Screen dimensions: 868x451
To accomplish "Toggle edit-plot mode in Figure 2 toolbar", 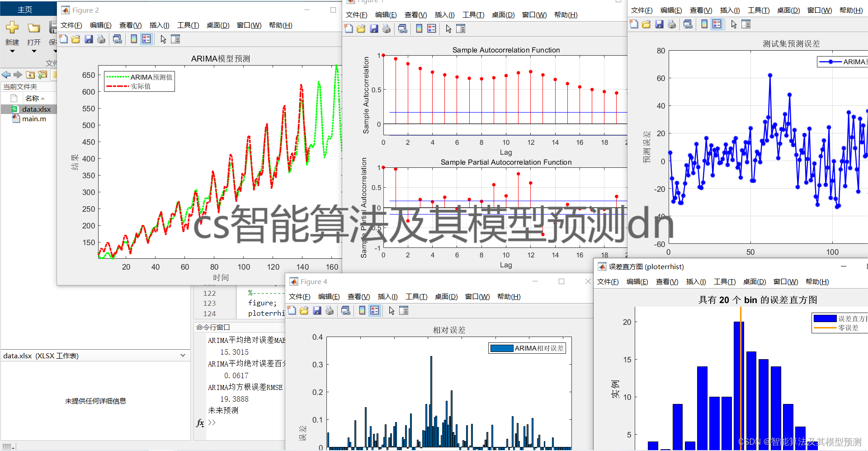I will (x=163, y=39).
